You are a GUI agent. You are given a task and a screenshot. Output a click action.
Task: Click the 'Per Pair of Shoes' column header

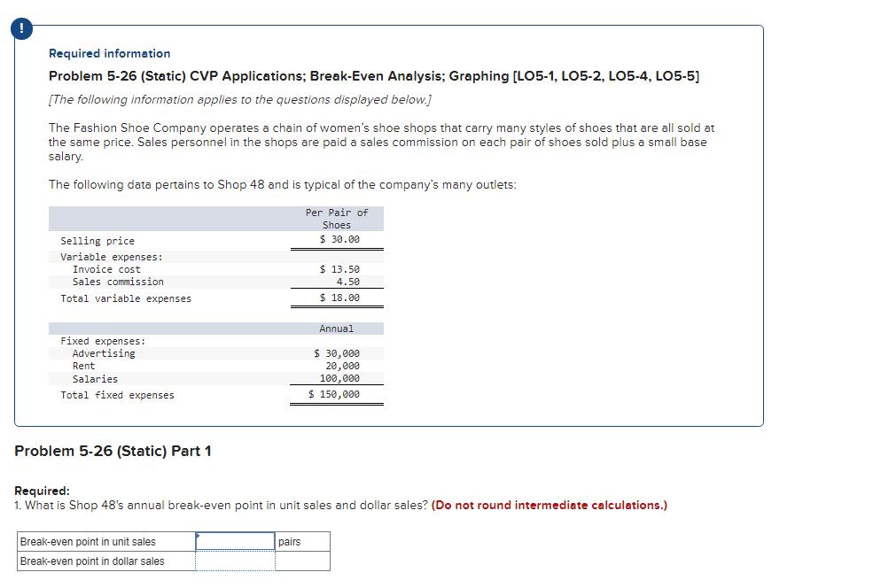click(x=337, y=219)
